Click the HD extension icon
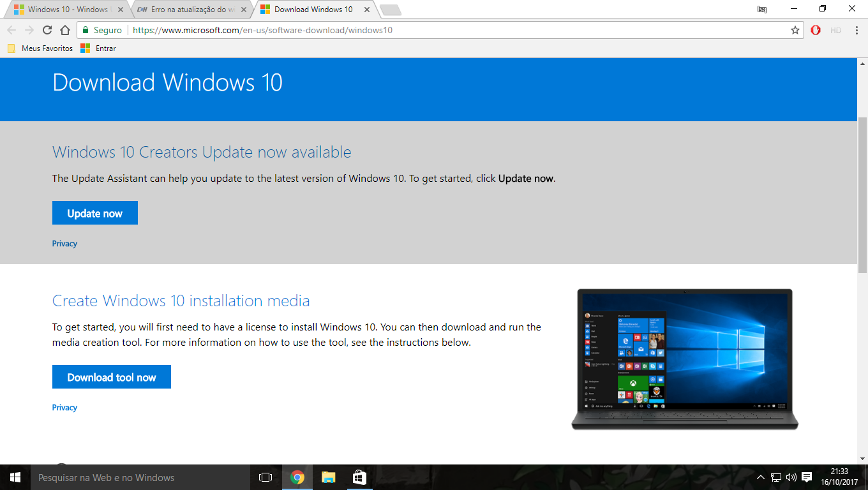 click(x=835, y=30)
